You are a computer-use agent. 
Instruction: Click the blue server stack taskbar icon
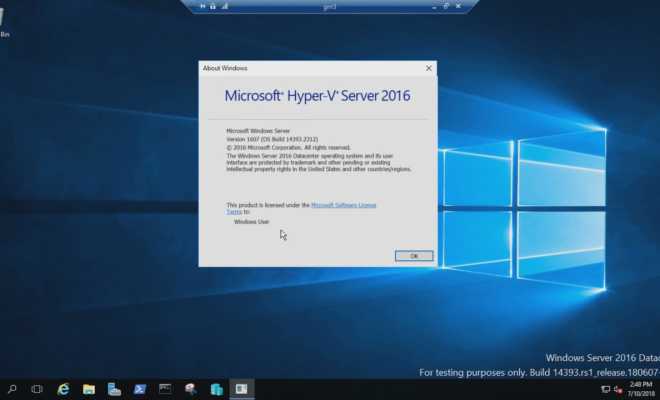tap(216, 389)
